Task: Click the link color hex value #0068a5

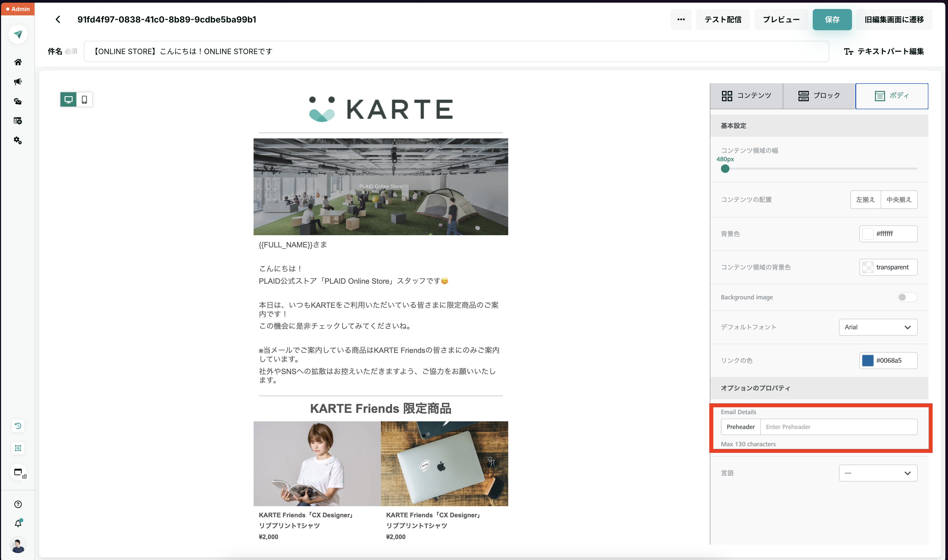Action: (888, 361)
